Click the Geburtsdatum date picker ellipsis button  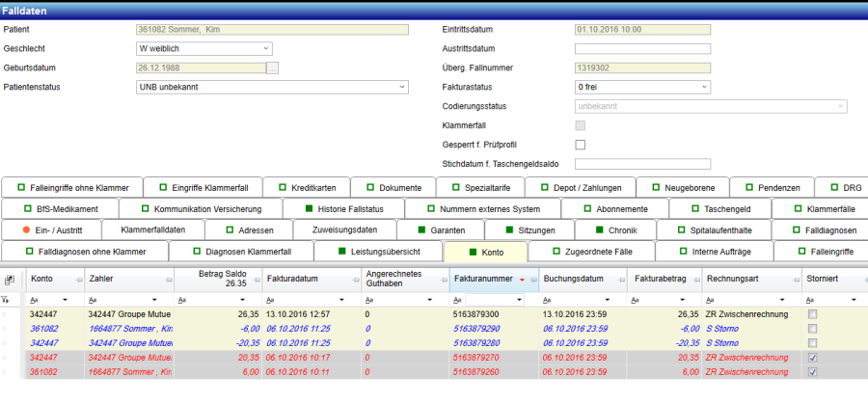273,67
